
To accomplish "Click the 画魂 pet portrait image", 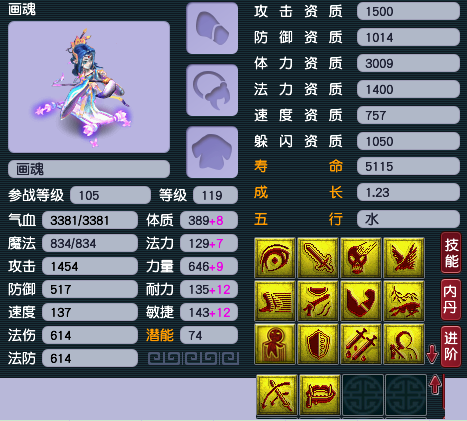I will (x=89, y=87).
